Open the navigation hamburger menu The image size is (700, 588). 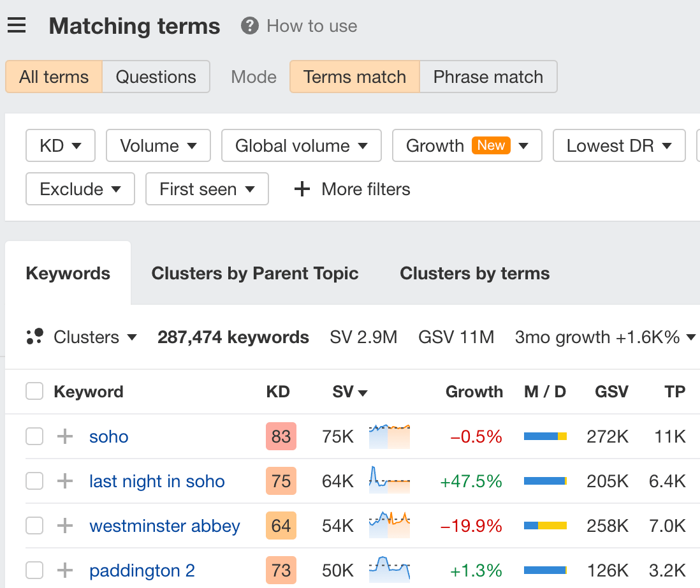click(x=16, y=26)
